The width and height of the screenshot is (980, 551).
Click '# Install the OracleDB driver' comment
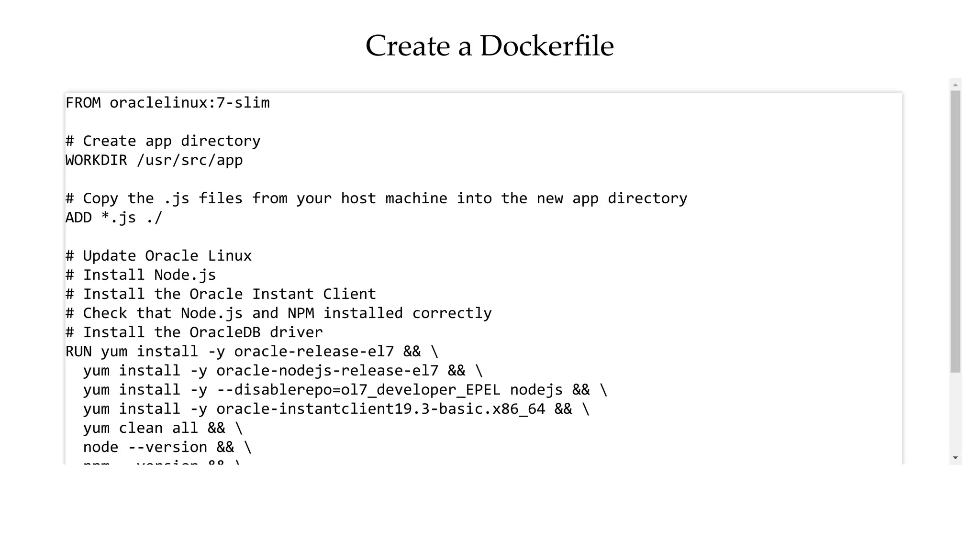[x=194, y=332]
